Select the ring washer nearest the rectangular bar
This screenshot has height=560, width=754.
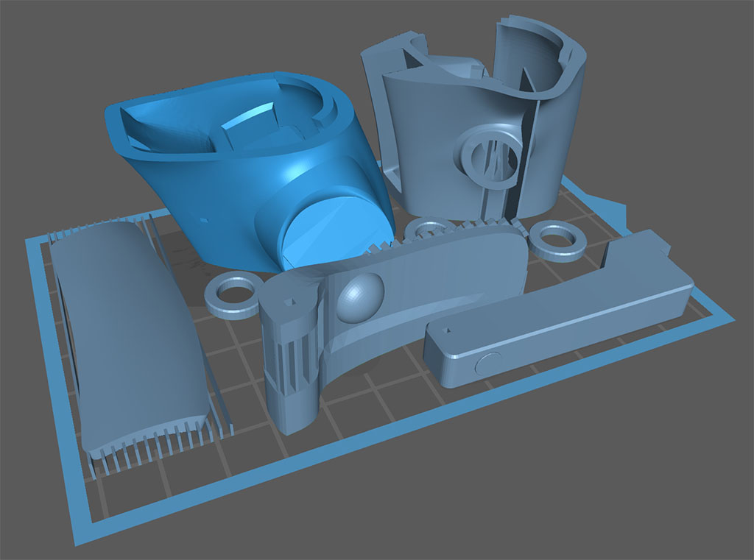pos(558,241)
